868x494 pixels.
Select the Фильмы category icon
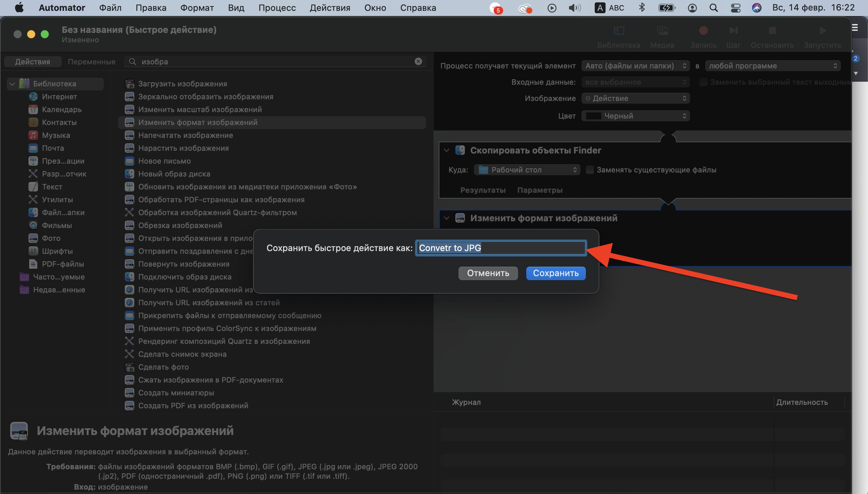tap(33, 225)
